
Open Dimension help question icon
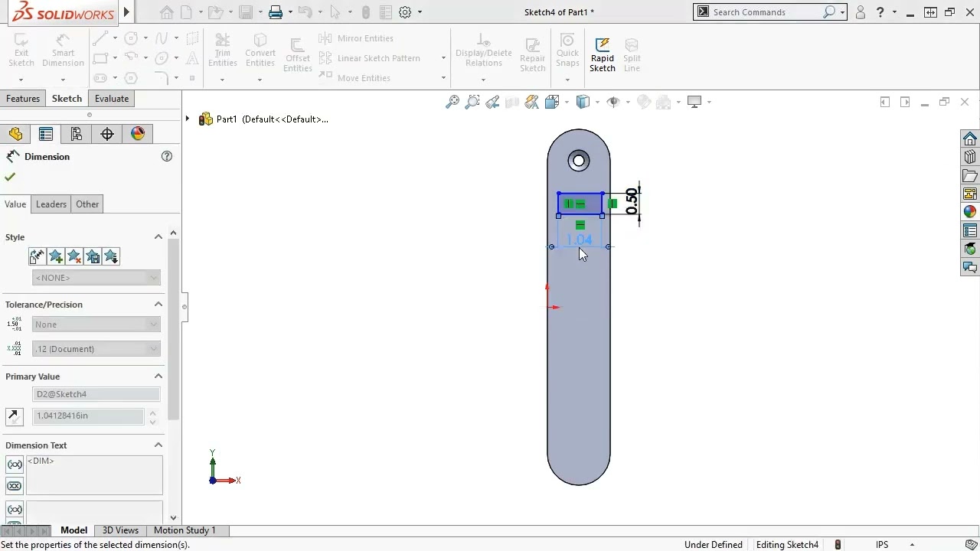pyautogui.click(x=167, y=156)
